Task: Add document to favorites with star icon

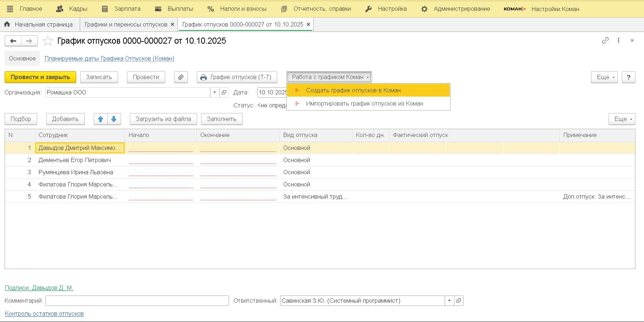Action: [48, 41]
